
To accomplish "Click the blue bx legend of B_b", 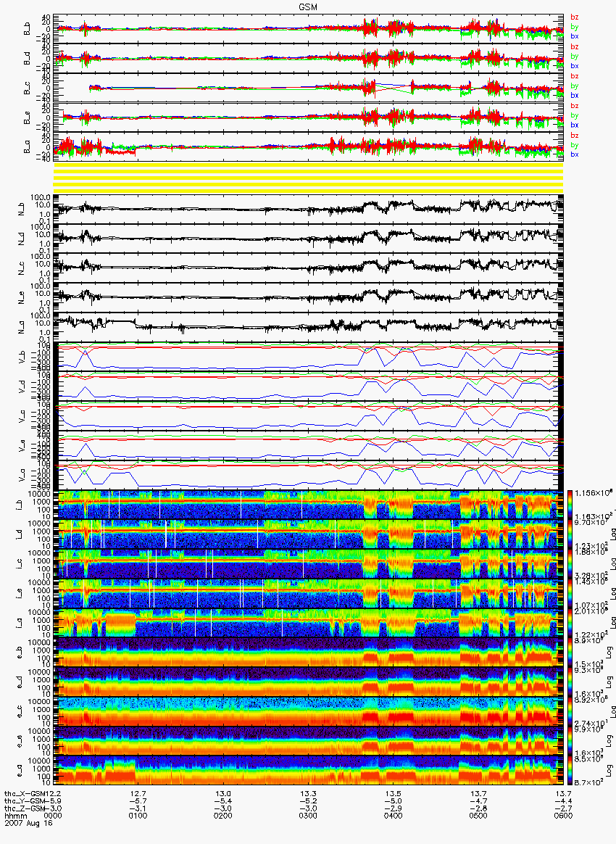I will pyautogui.click(x=575, y=36).
